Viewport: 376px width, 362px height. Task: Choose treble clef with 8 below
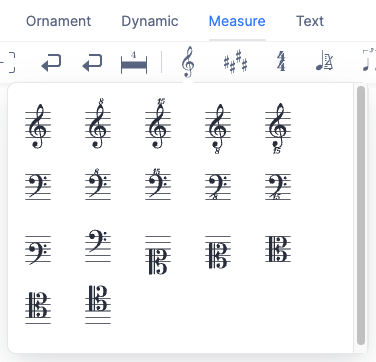pos(218,129)
